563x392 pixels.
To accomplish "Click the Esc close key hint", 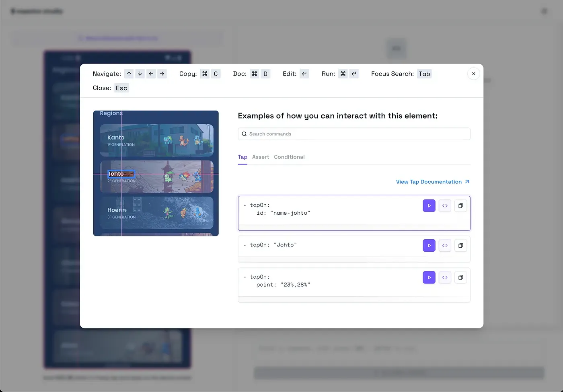I will click(x=121, y=88).
